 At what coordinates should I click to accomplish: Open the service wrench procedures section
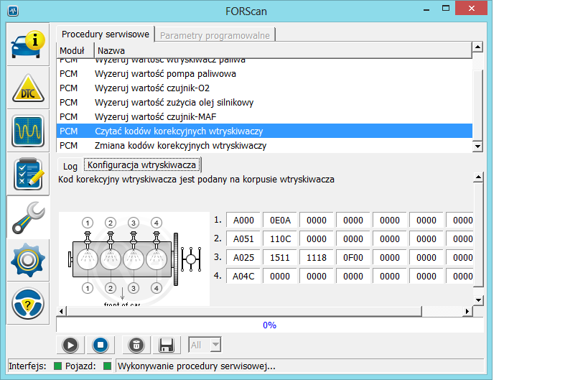tap(29, 216)
